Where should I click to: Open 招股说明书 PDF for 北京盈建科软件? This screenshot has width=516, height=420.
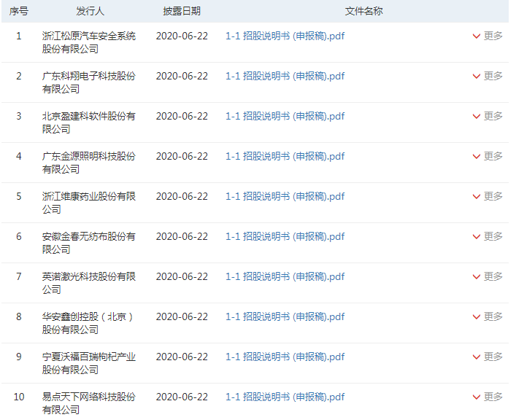[x=285, y=116]
